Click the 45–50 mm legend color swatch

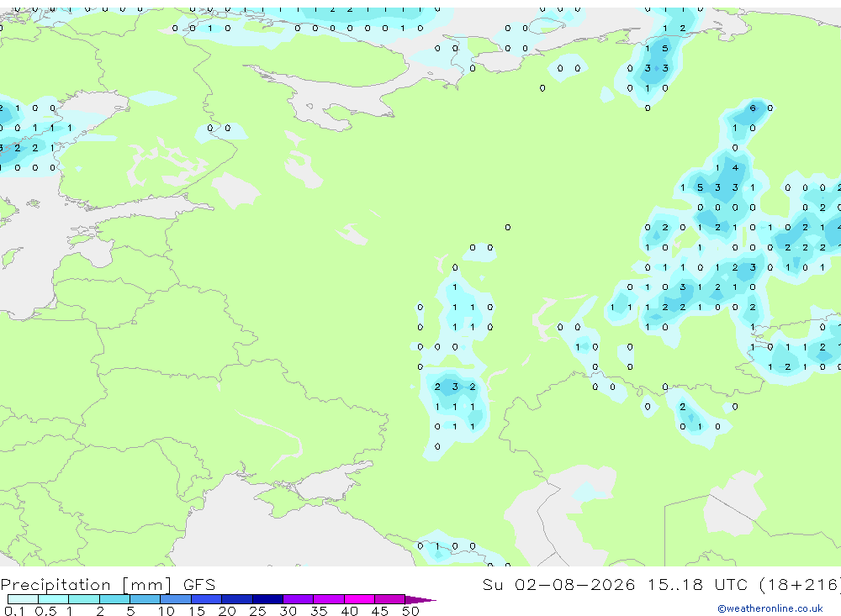click(x=390, y=599)
